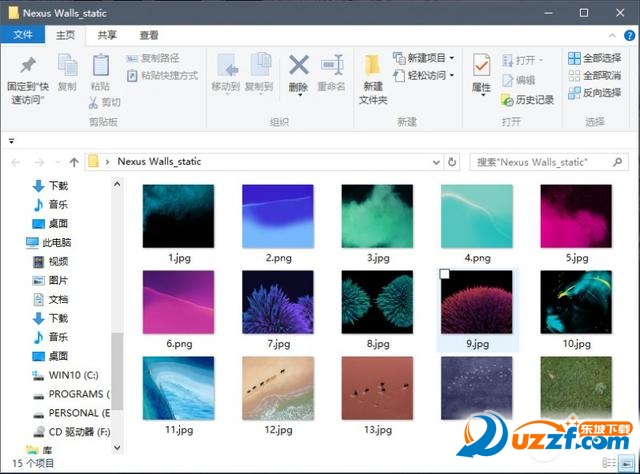Click the Copy to (复制到) icon
This screenshot has width=640, height=474.
pyautogui.click(x=260, y=65)
